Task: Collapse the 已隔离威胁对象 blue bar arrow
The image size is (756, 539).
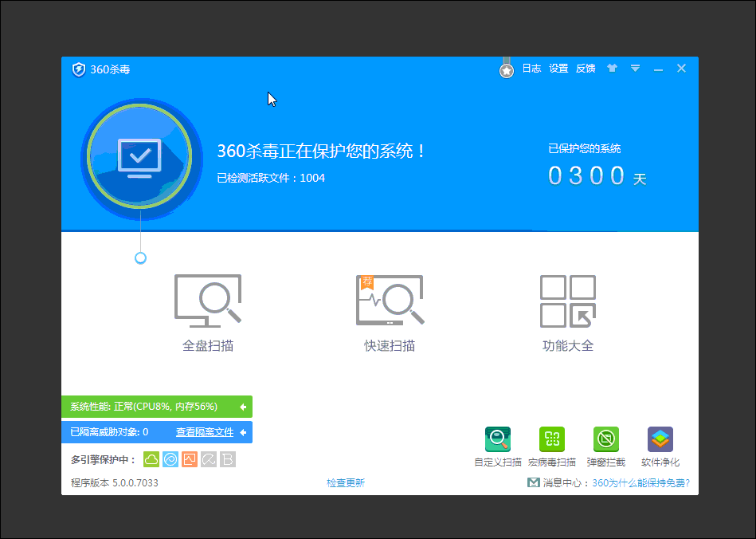Action: point(243,432)
